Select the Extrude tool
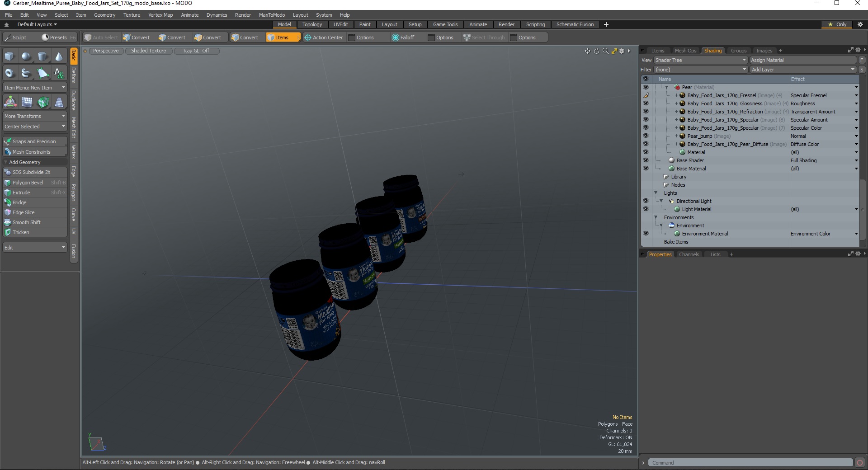Image resolution: width=868 pixels, height=470 pixels. [x=35, y=193]
